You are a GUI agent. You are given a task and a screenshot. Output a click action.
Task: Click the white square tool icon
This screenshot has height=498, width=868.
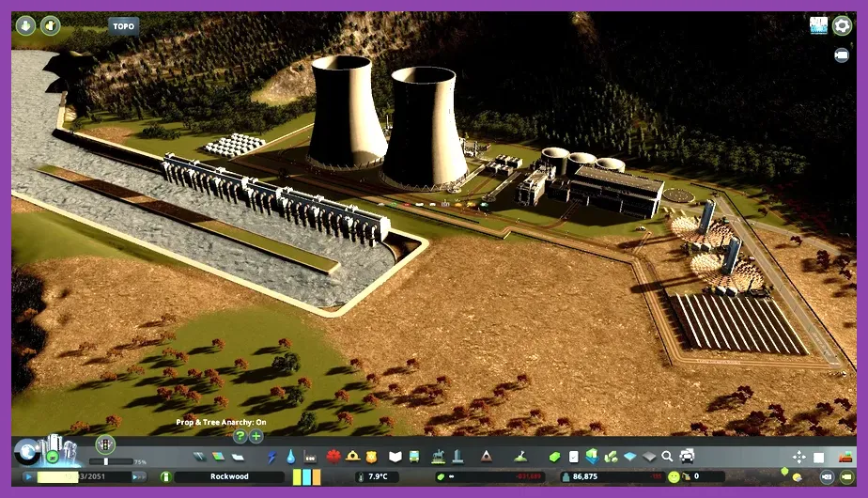coord(819,457)
